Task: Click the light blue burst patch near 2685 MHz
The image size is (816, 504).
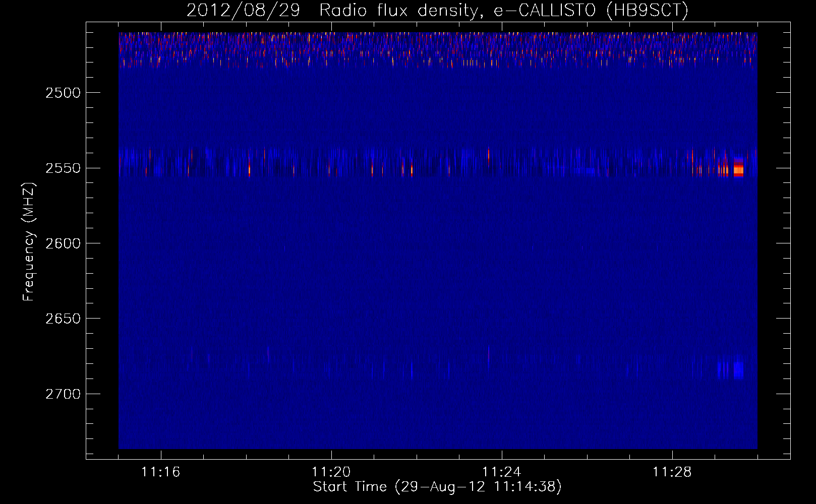Action: click(738, 370)
